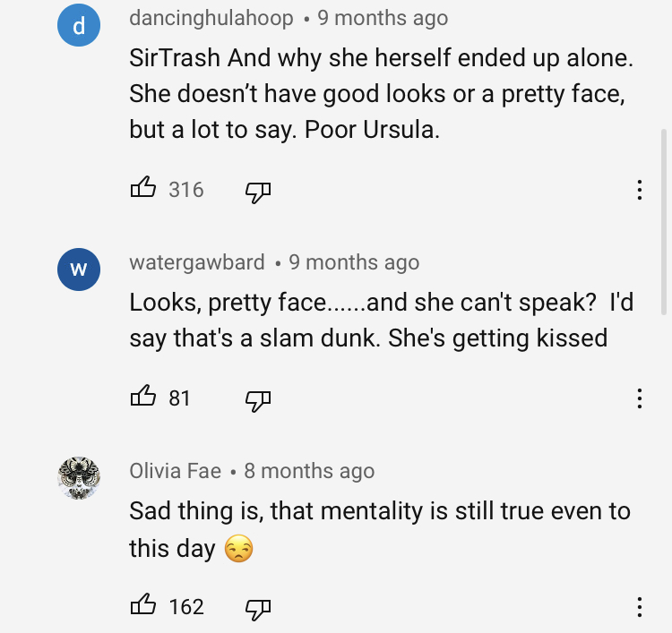Open options menu for watergawbard's comment
Screen dimensions: 672x633
click(x=639, y=398)
